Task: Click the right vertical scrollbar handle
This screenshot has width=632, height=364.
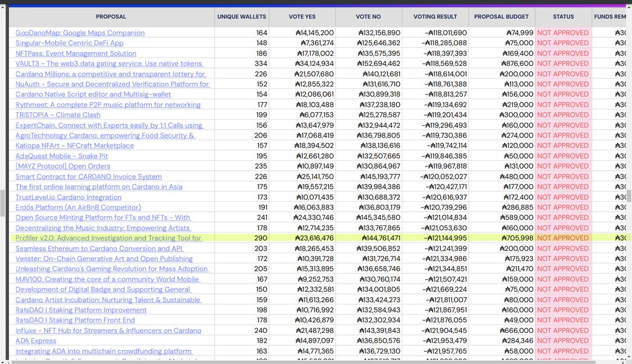Action: pos(629,196)
